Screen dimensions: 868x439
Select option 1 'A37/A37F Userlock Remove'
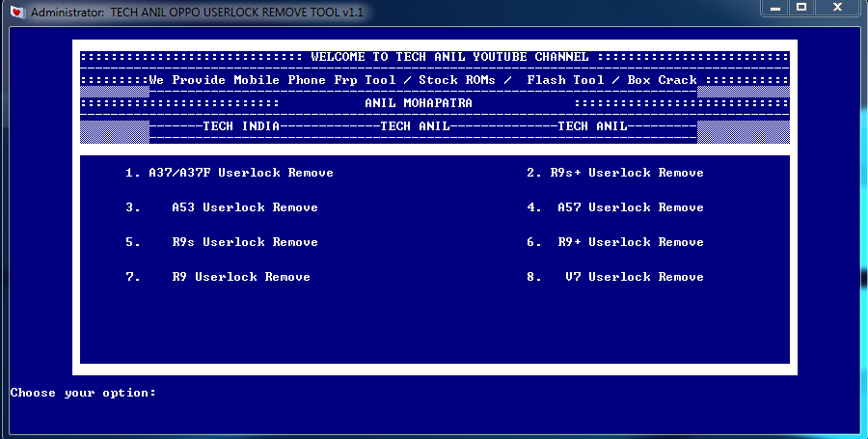(x=230, y=173)
